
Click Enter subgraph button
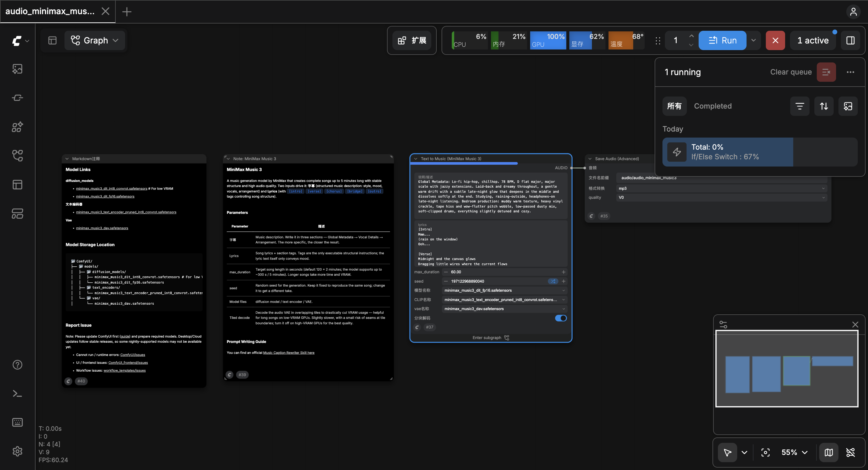[491, 338]
